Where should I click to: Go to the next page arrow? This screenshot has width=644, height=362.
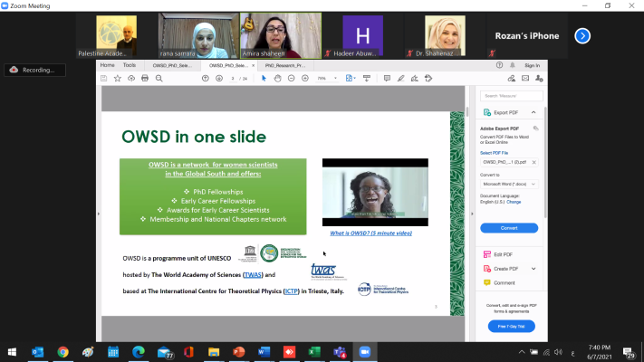218,79
